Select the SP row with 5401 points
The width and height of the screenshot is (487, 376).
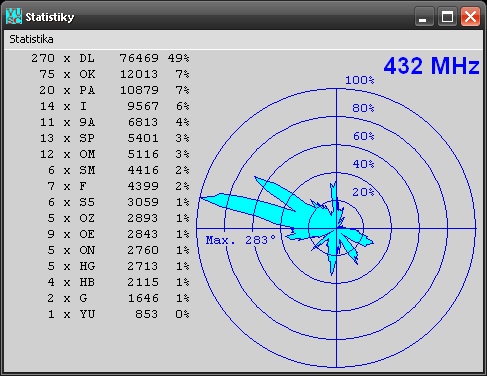[114, 138]
